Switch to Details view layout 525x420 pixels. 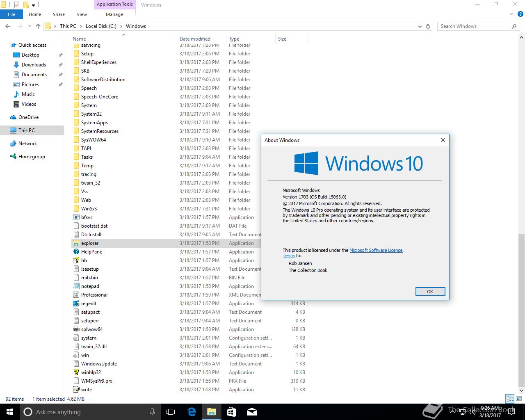510,399
